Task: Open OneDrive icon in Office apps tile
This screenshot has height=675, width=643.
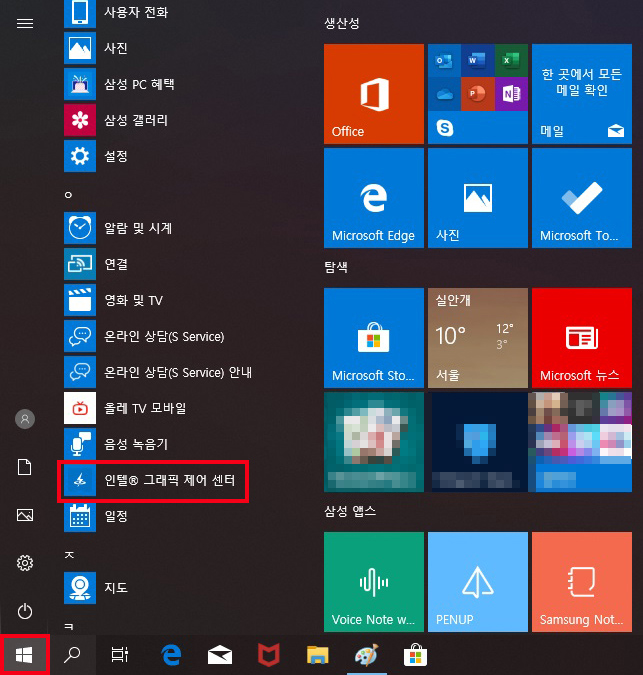Action: [x=444, y=94]
